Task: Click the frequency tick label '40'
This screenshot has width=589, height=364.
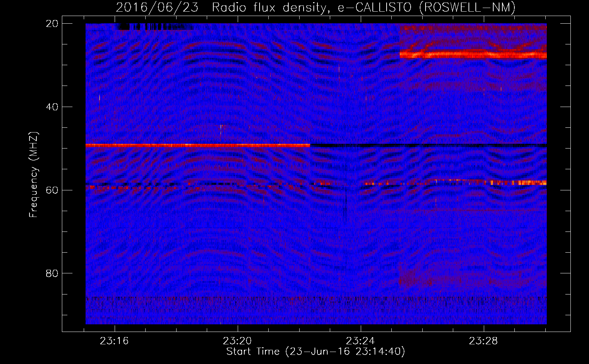Action: coord(52,107)
